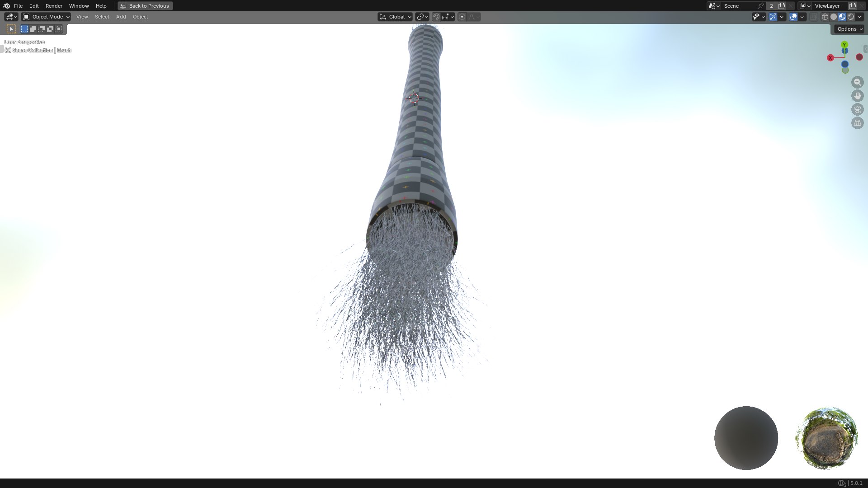Image resolution: width=868 pixels, height=488 pixels.
Task: Toggle proportional editing
Action: click(x=462, y=17)
